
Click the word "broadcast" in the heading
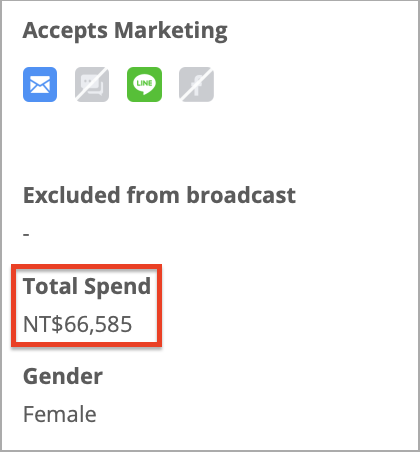pos(241,195)
